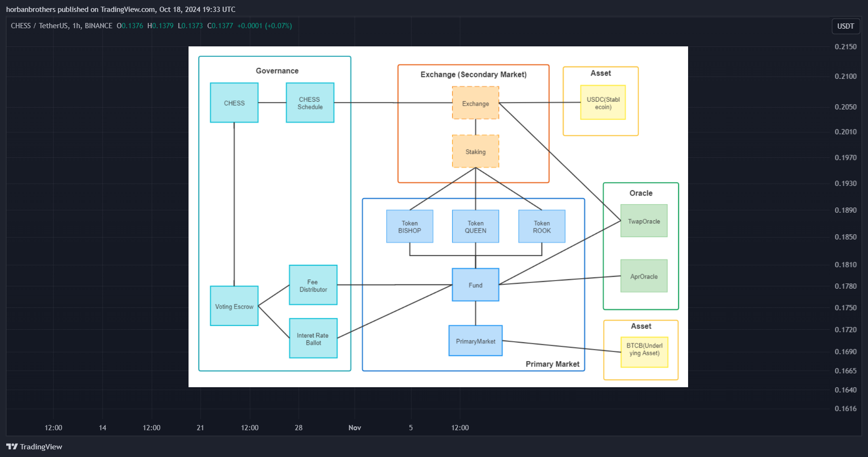Click the high price H0.1379 value
868x457 pixels.
pyautogui.click(x=160, y=26)
